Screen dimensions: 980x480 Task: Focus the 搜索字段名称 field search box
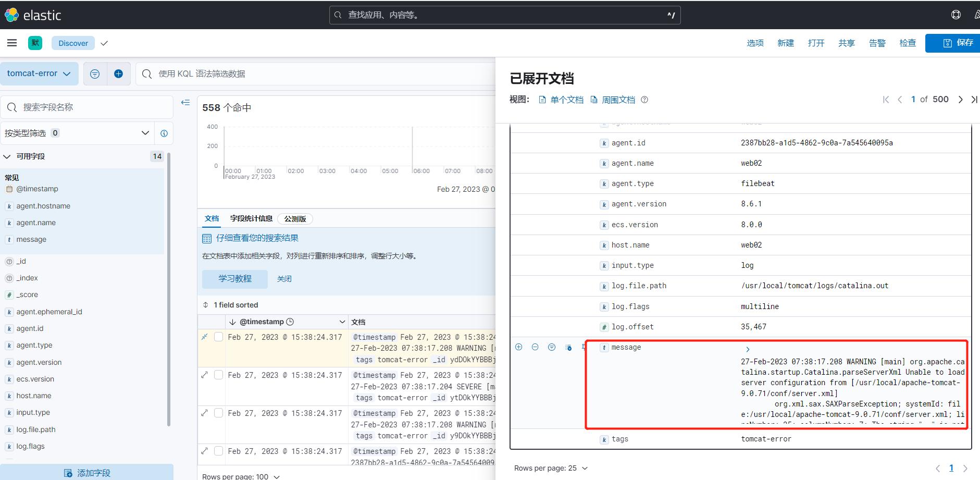[x=86, y=107]
